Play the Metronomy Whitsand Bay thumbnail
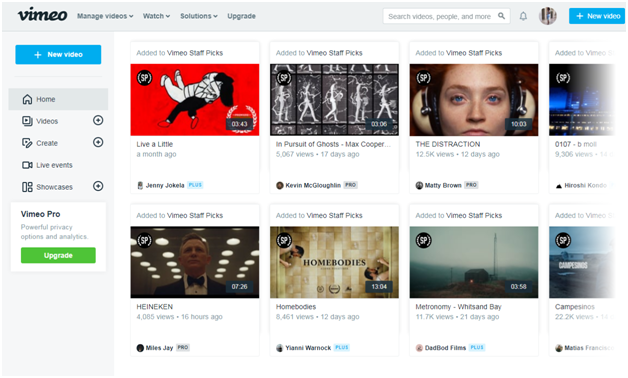The image size is (628, 378). (474, 262)
